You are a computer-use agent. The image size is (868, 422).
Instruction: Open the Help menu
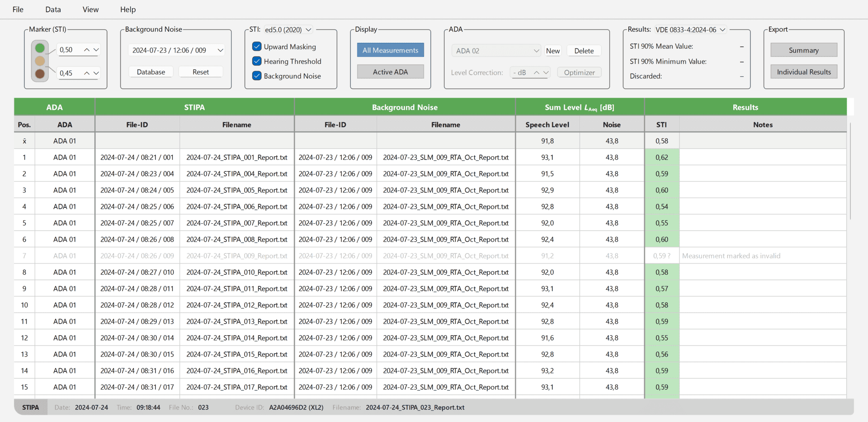[128, 9]
